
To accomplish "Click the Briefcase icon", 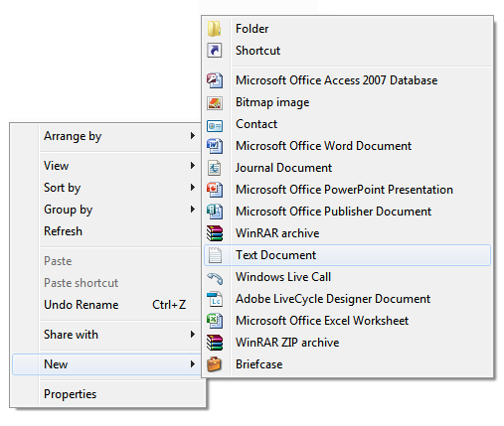I will 215,364.
